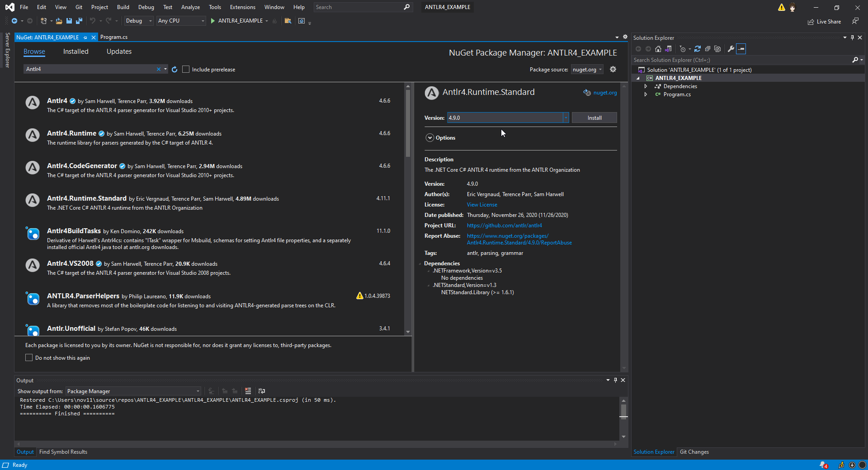Start debugging with the green play arrow

(213, 21)
